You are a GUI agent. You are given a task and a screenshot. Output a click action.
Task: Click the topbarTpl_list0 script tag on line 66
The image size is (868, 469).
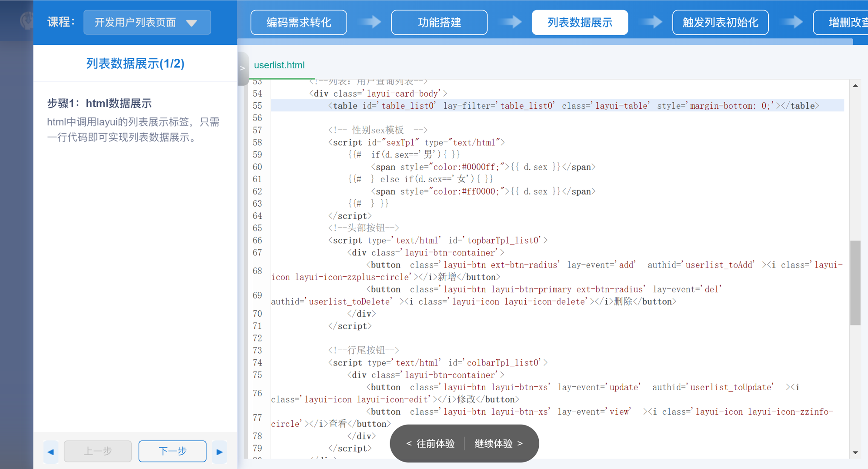[438, 240]
